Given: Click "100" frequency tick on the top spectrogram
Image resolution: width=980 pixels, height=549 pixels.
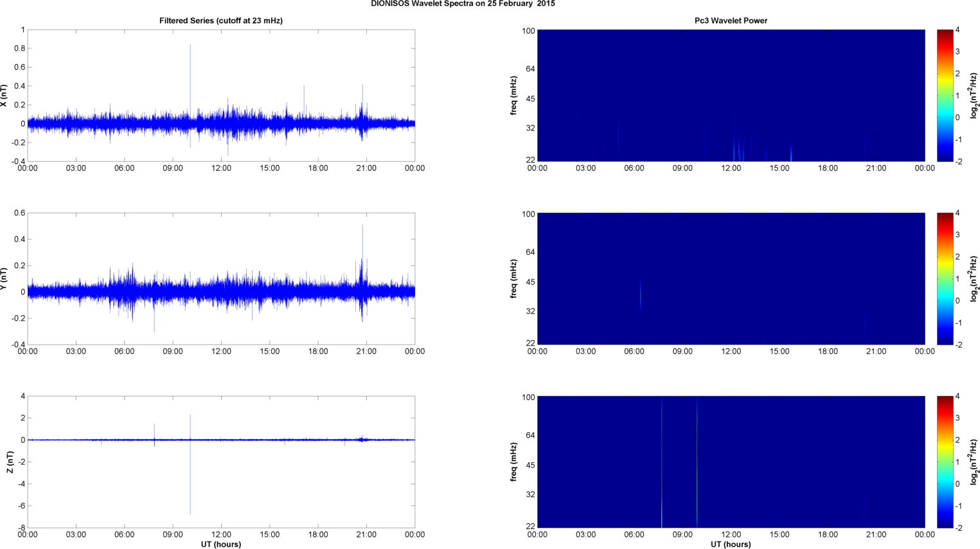Looking at the screenshot, I should pos(529,31).
